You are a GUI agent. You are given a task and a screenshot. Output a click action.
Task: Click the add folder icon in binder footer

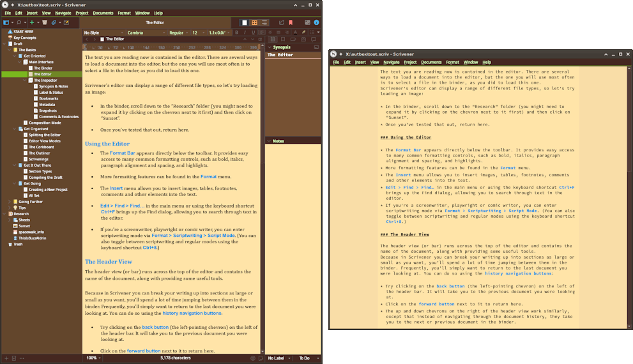(13, 358)
